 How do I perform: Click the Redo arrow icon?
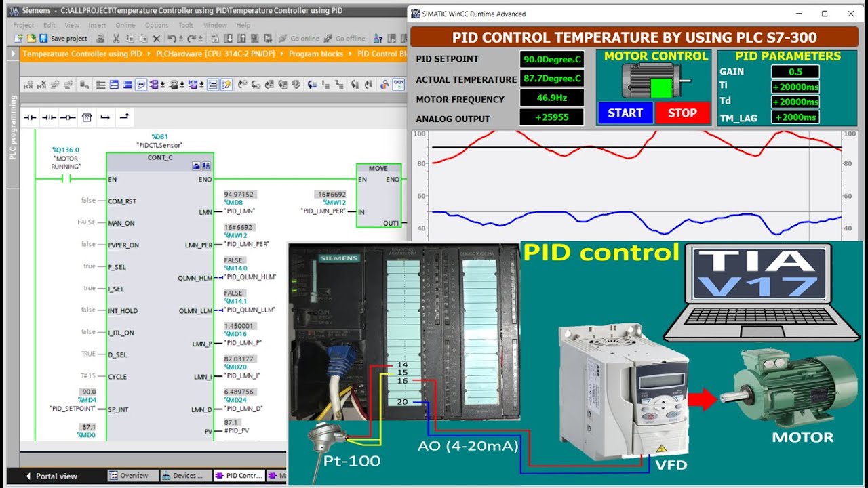click(x=191, y=39)
